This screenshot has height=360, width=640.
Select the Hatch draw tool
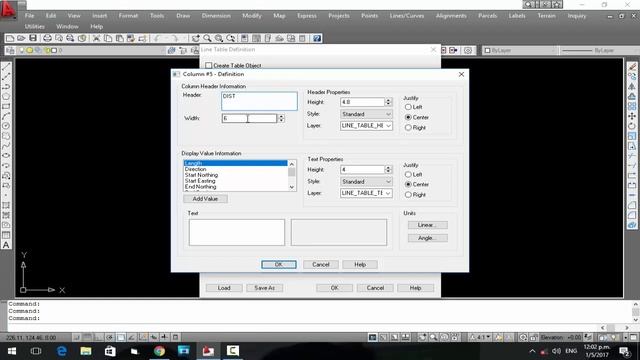6,205
